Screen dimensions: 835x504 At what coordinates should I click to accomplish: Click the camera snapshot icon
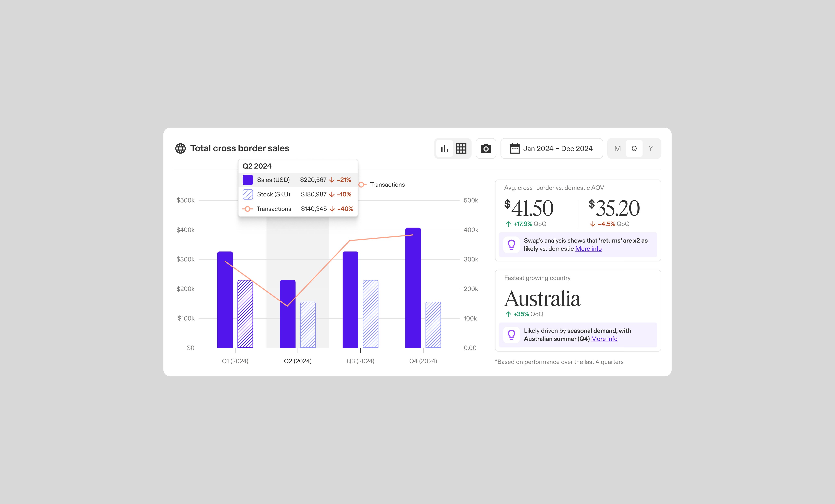click(486, 148)
